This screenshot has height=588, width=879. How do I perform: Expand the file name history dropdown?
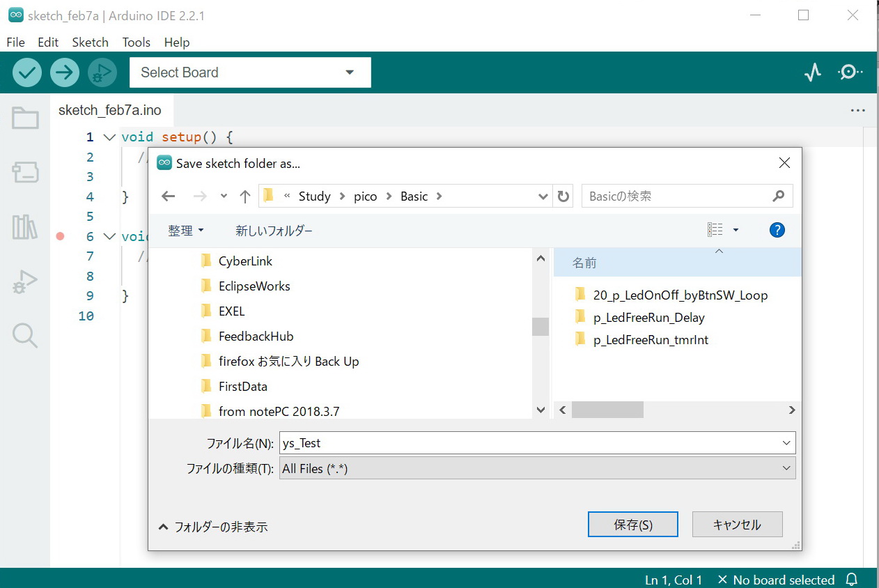[x=786, y=443]
